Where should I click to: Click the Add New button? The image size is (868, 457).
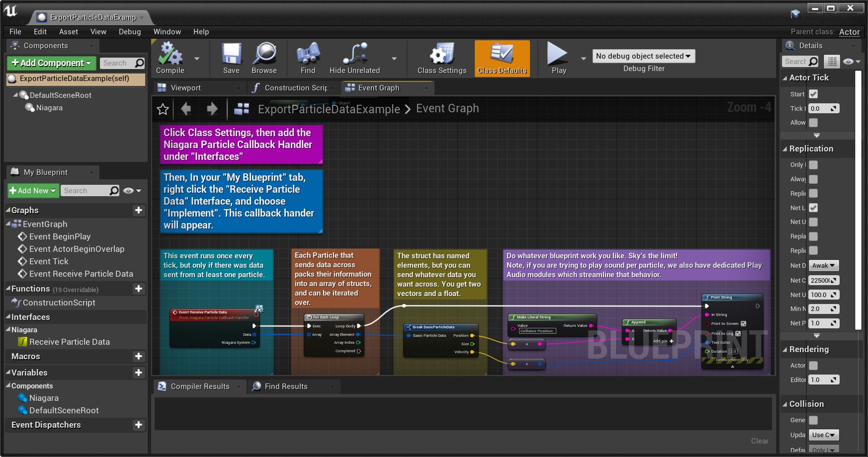33,191
